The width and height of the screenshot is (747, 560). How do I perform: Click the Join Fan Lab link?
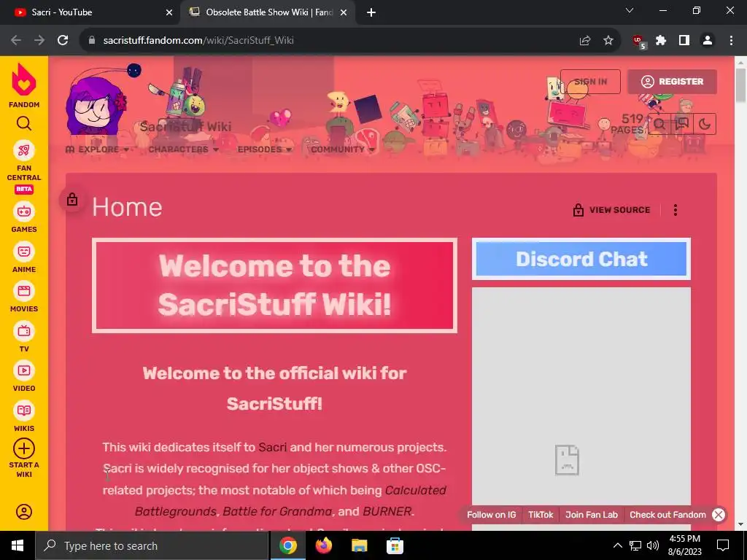(x=591, y=515)
